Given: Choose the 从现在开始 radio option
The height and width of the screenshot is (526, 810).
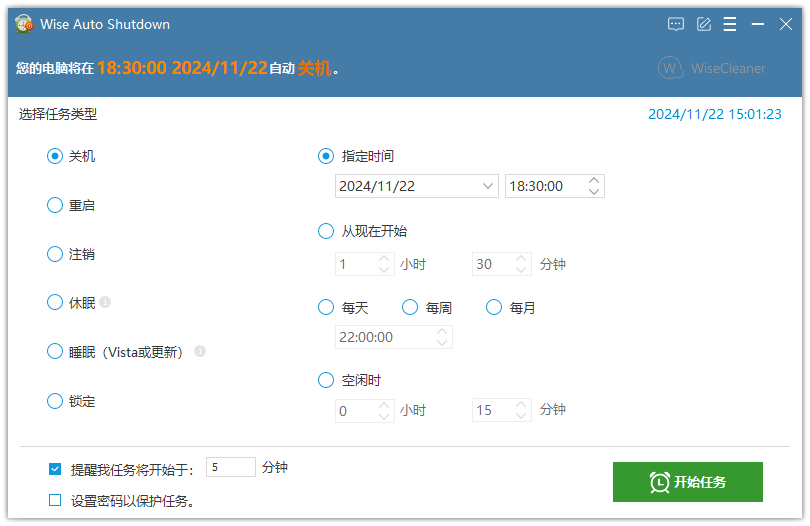Looking at the screenshot, I should 326,231.
